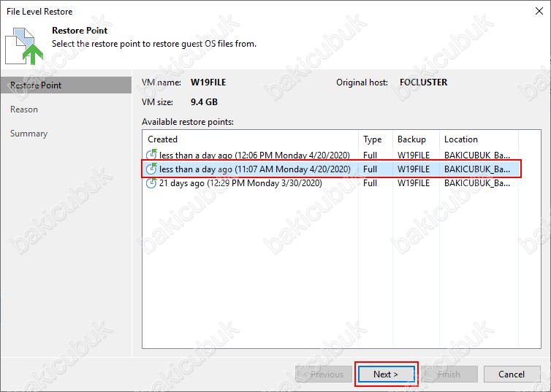The image size is (551, 392).
Task: Click the 21 days ago restore point icon
Action: coord(152,183)
